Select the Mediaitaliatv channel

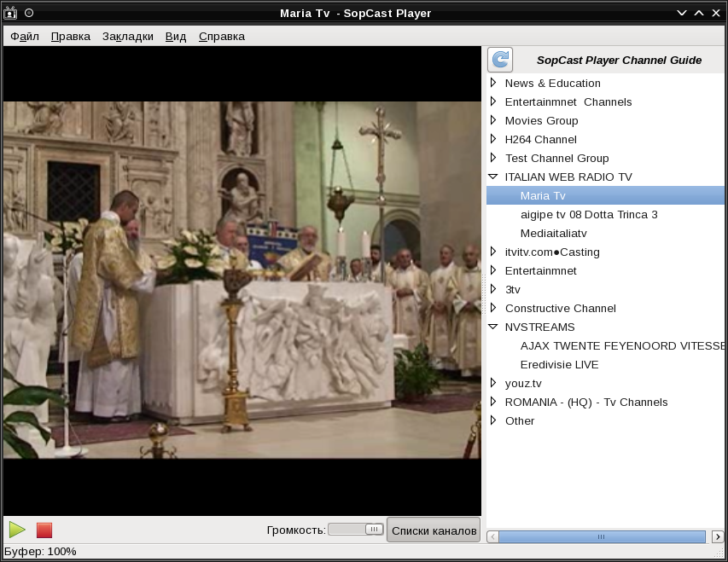pyautogui.click(x=553, y=233)
